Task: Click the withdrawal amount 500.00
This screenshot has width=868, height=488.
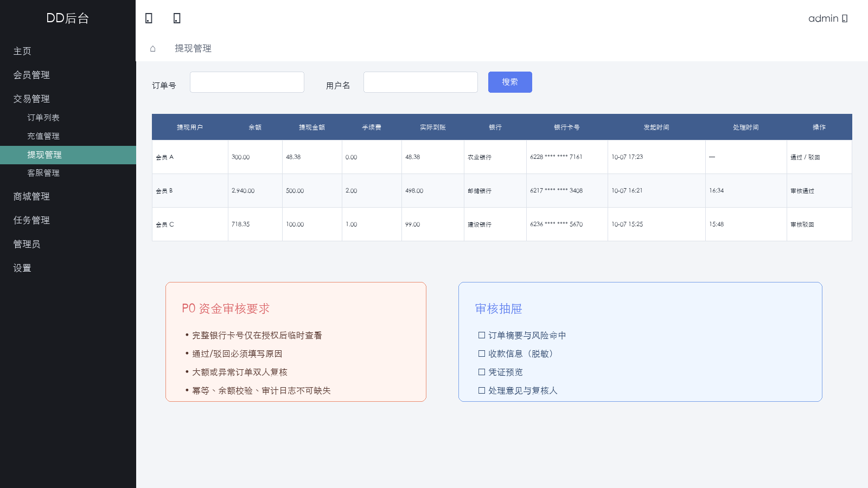Action: tap(295, 191)
